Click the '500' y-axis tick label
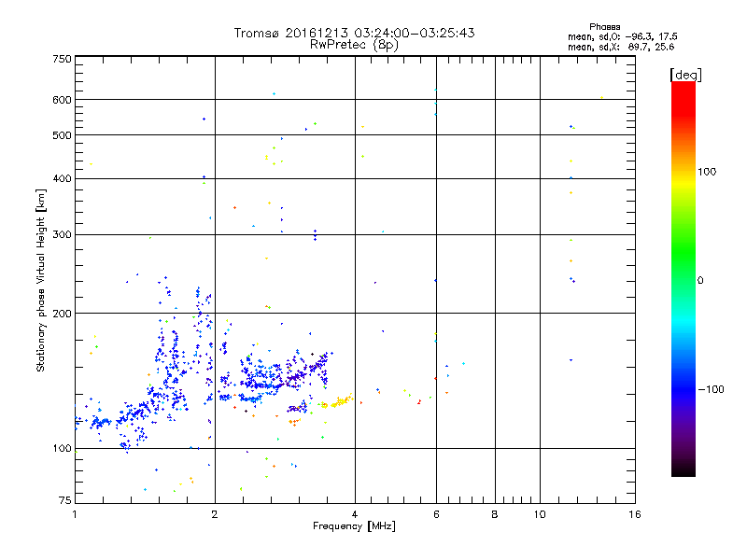Screen dimensions: 747x560 coord(62,135)
